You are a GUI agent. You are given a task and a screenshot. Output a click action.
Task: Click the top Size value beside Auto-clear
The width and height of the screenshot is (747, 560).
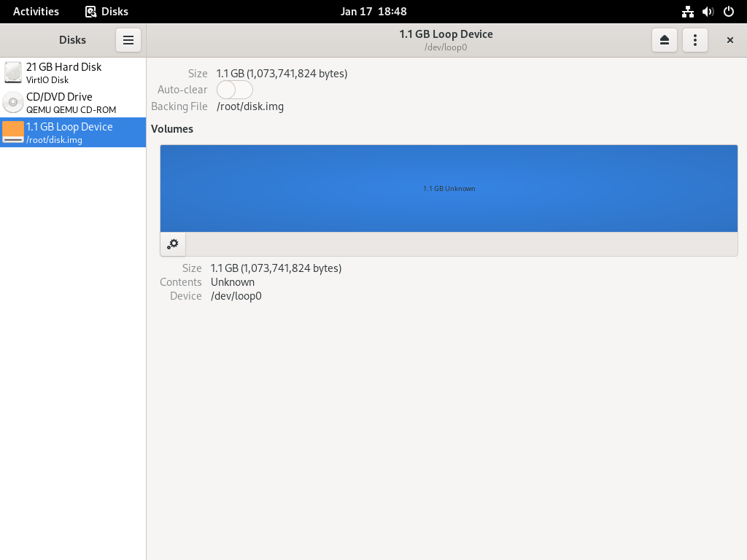point(282,74)
